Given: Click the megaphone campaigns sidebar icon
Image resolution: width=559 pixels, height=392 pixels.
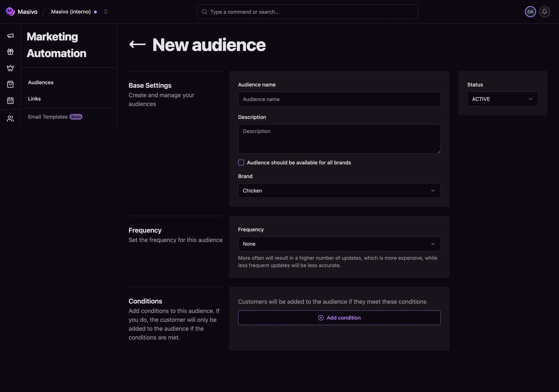Looking at the screenshot, I should point(10,36).
